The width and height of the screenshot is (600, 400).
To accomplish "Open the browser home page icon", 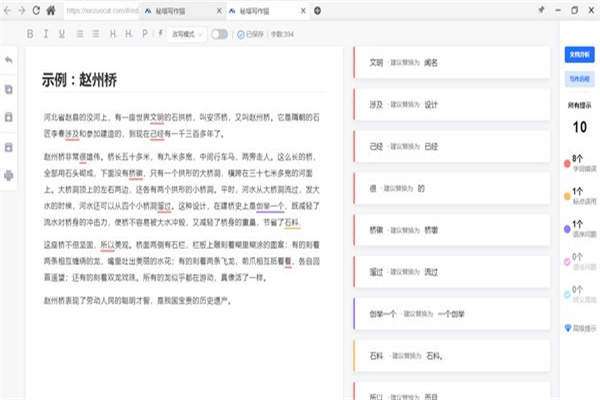I will coord(51,10).
